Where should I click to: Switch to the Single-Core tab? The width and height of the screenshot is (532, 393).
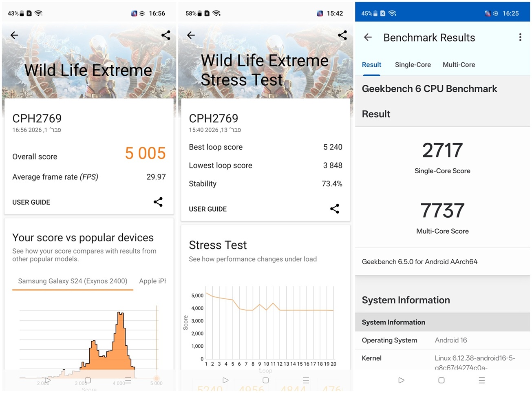point(413,65)
